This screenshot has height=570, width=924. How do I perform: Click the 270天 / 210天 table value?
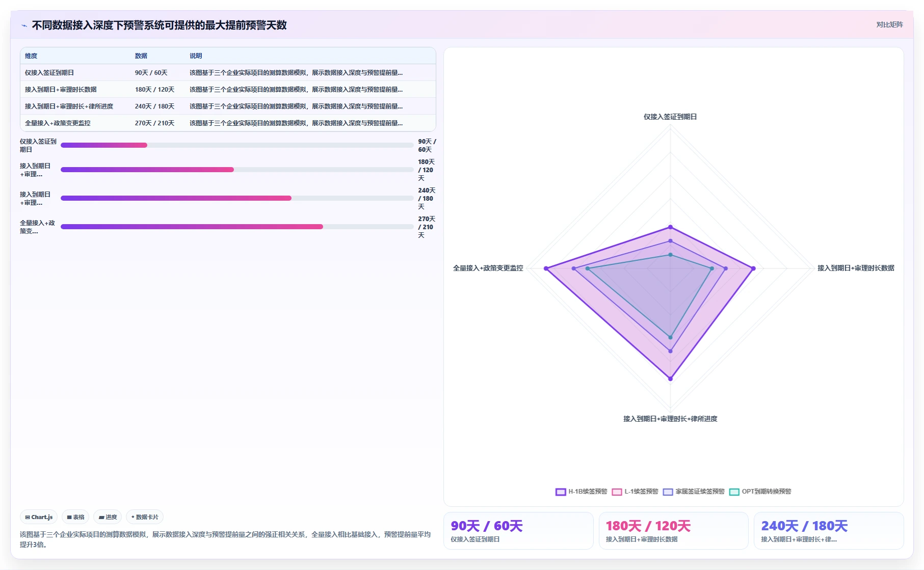point(155,123)
